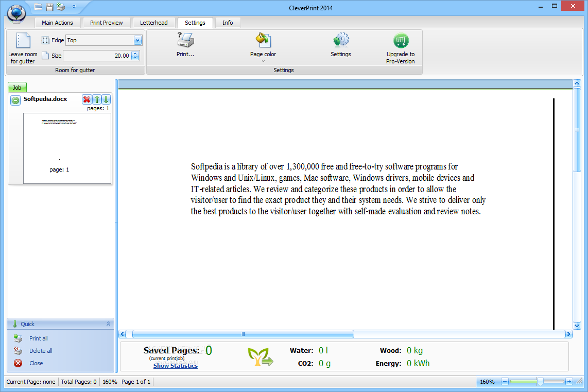
Task: Select the page 1 thumbnail
Action: [x=67, y=148]
